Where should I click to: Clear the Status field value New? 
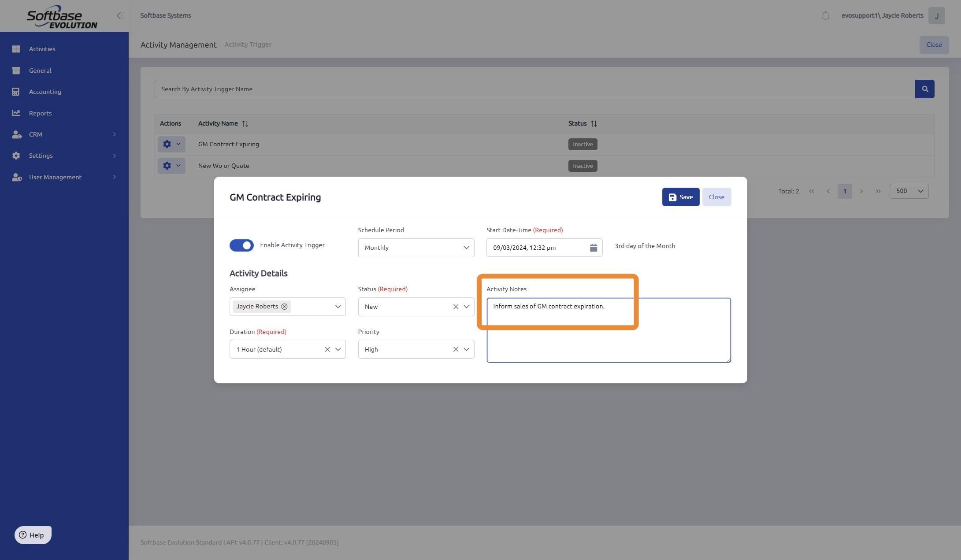[456, 307]
